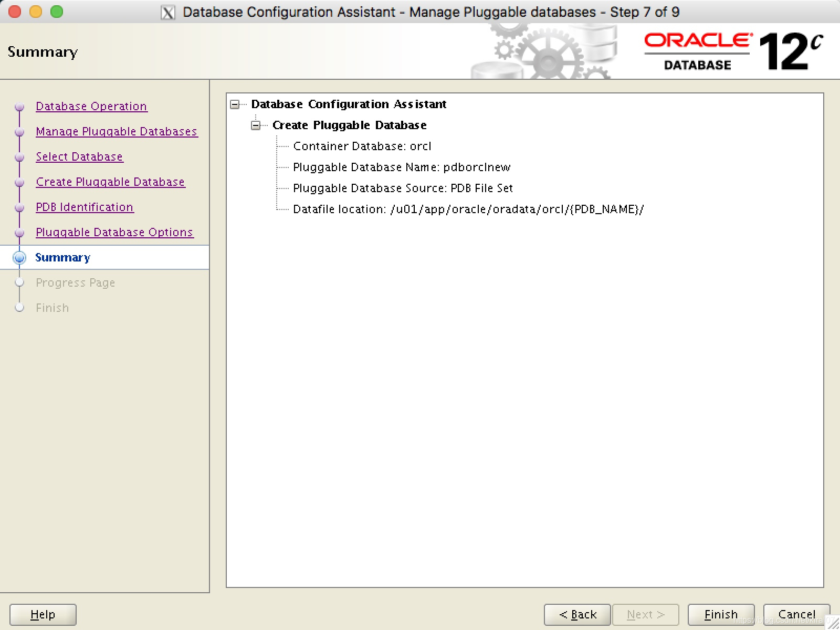
Task: Select the Summary step in sidebar
Action: click(62, 257)
